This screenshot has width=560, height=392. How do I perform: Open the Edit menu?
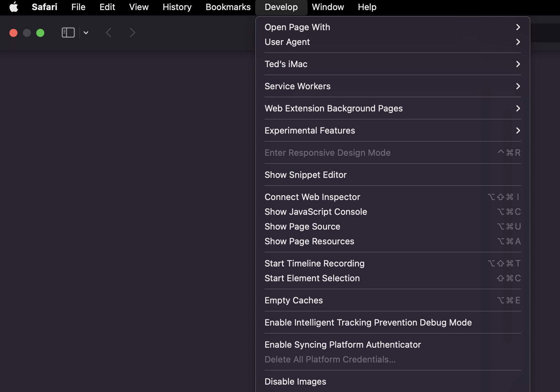pyautogui.click(x=107, y=7)
